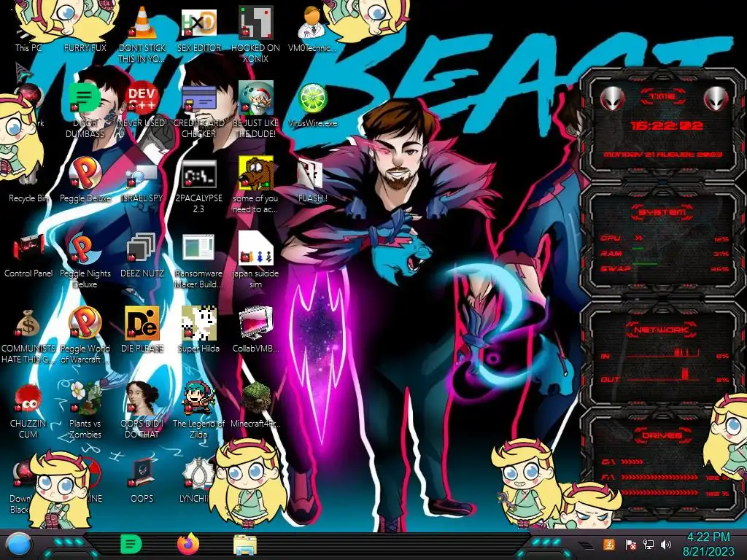747x560 pixels.
Task: Open the Recycle Bin label
Action: click(28, 198)
